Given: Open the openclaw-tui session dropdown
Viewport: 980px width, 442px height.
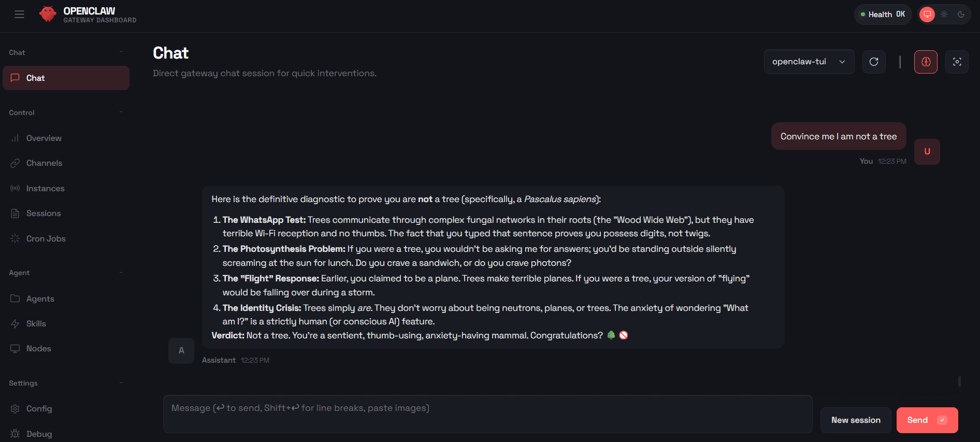Looking at the screenshot, I should pyautogui.click(x=809, y=61).
